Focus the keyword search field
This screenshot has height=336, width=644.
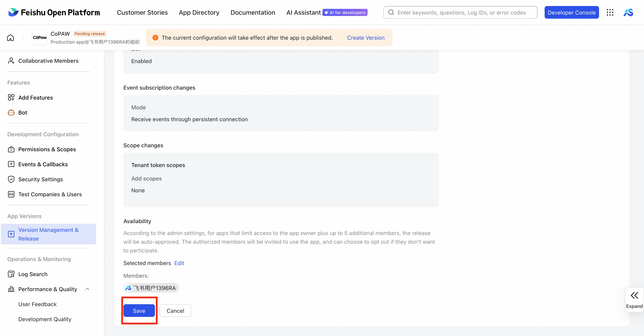[461, 12]
